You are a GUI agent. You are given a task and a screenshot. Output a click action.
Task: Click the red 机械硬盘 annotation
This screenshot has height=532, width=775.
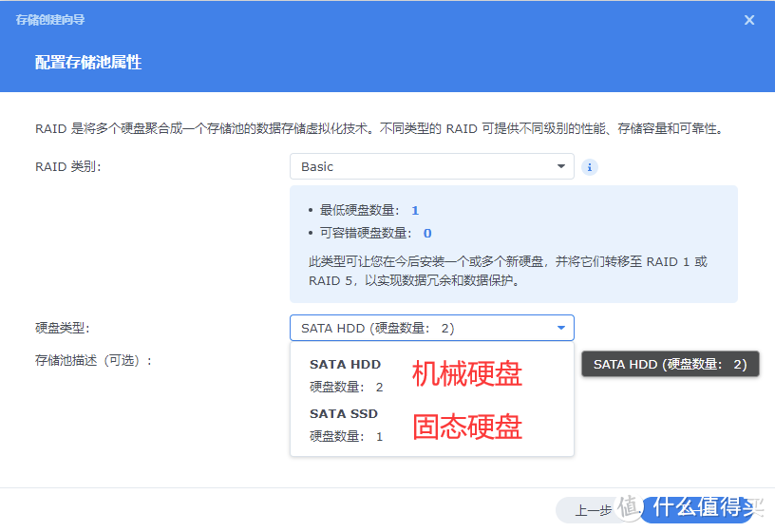(x=466, y=374)
